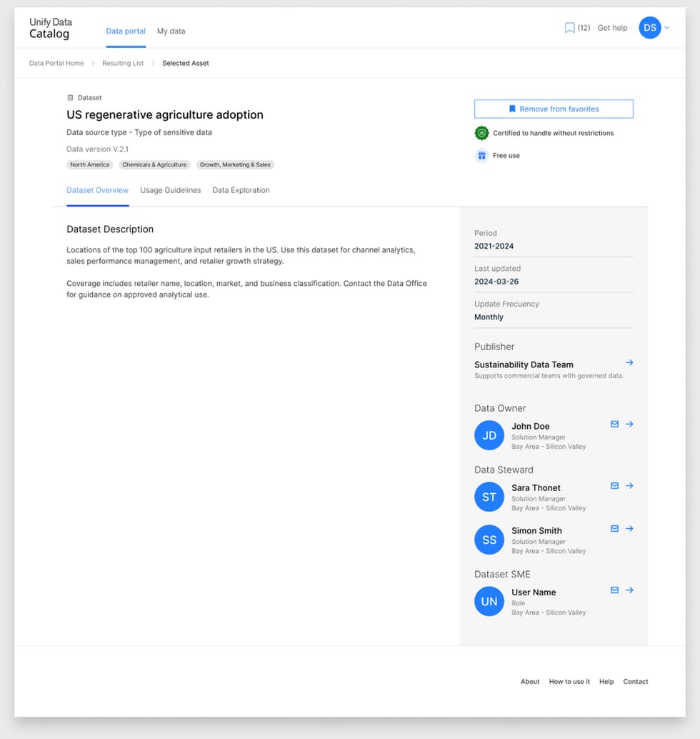Click the ST avatar for Sara Thonet
The image size is (700, 739).
click(489, 497)
